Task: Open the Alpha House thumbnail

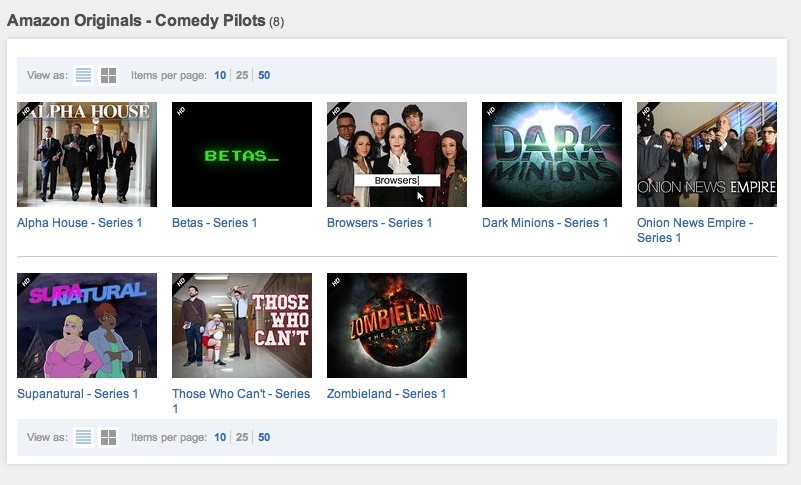Action: 87,154
